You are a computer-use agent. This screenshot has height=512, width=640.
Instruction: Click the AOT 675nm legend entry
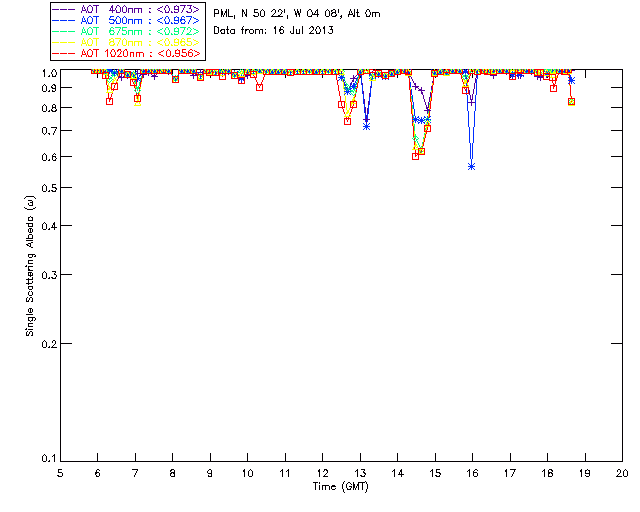click(x=127, y=31)
